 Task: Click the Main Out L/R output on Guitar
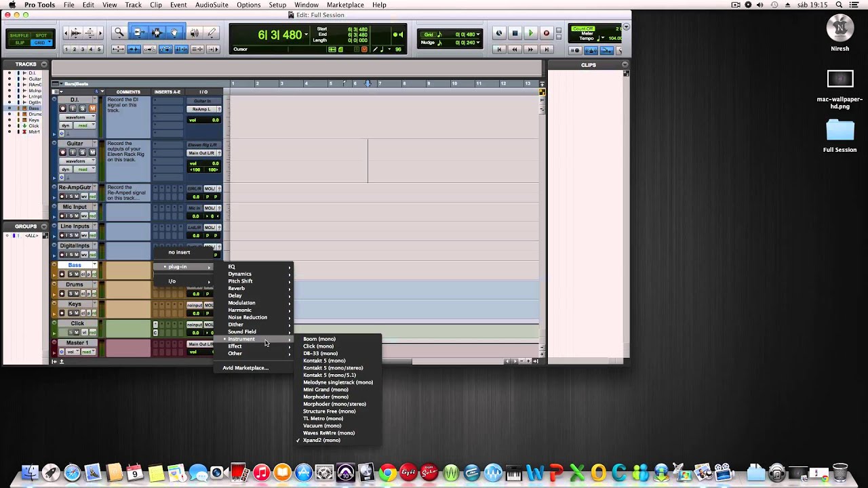(201, 153)
